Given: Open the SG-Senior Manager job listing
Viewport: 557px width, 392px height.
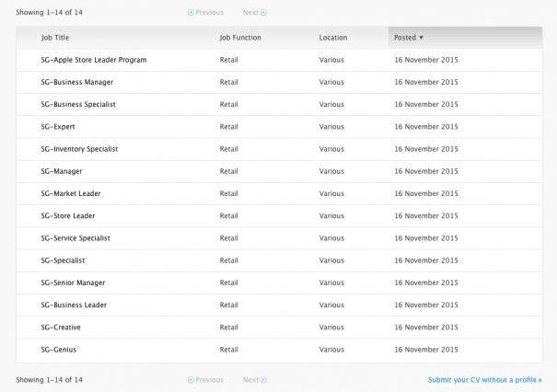Looking at the screenshot, I should 73,282.
